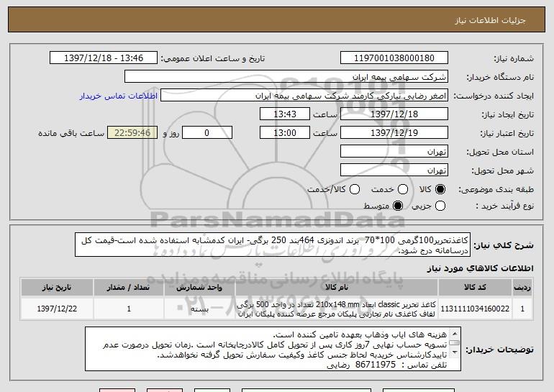This screenshot has height=392, width=554.
Task: Click the واحد شمارش column header
Action: (199, 288)
